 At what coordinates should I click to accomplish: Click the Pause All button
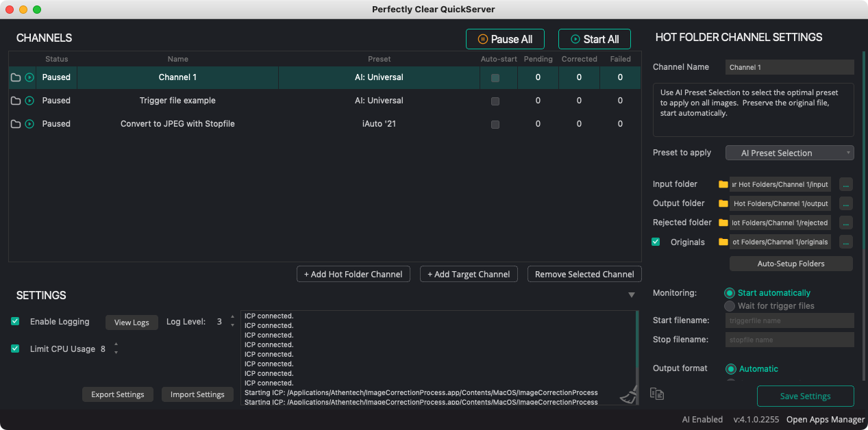(x=505, y=39)
